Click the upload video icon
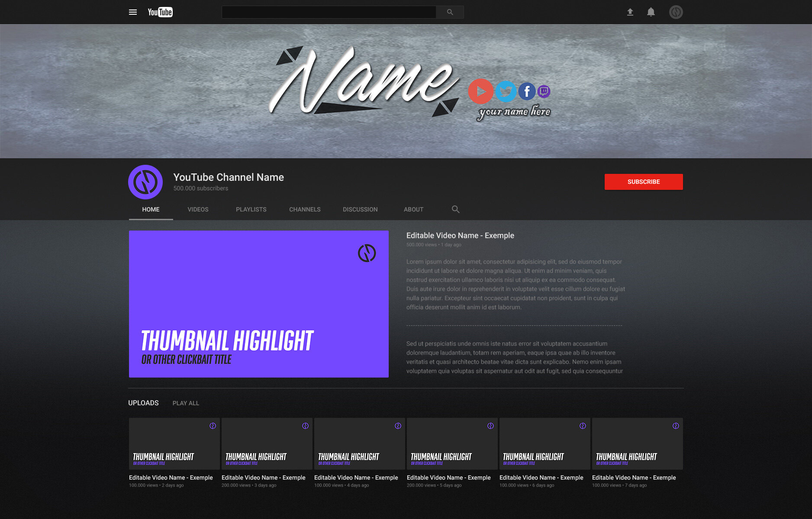The image size is (812, 519). 630,12
